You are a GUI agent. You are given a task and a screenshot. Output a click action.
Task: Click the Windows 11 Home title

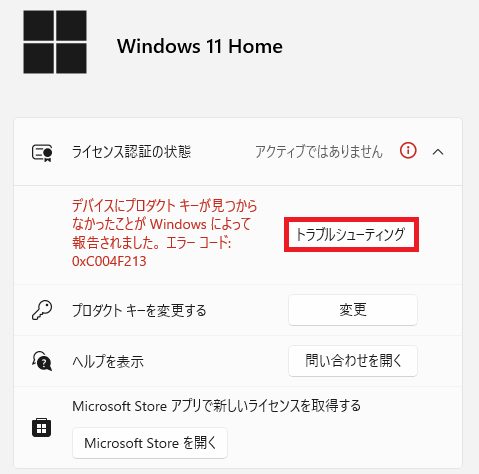click(200, 46)
